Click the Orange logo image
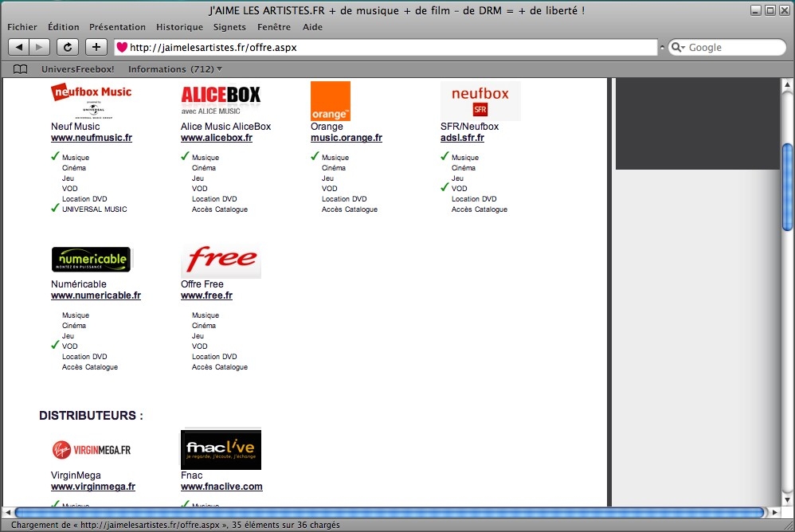The height and width of the screenshot is (532, 795). pyautogui.click(x=330, y=101)
